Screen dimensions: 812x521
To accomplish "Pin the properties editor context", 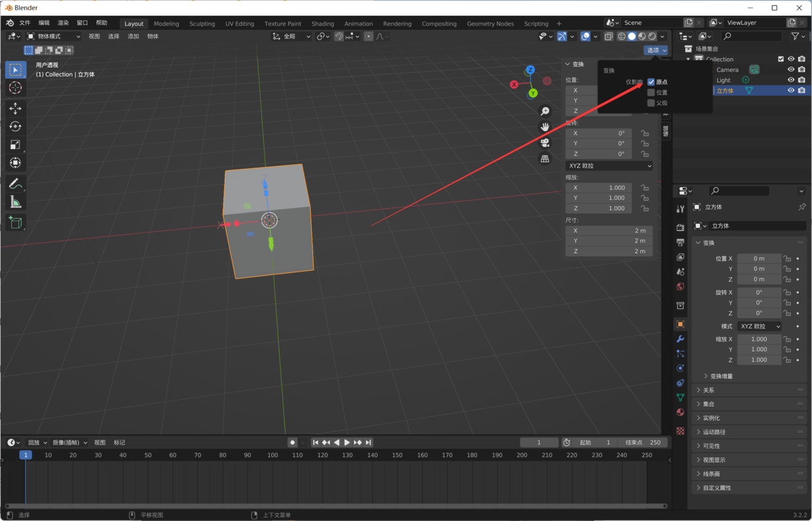I will [802, 207].
